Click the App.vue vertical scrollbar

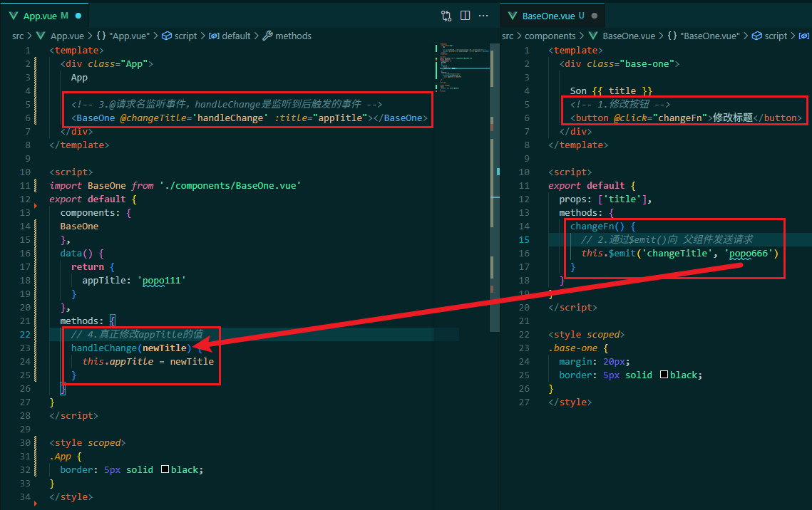(495, 187)
